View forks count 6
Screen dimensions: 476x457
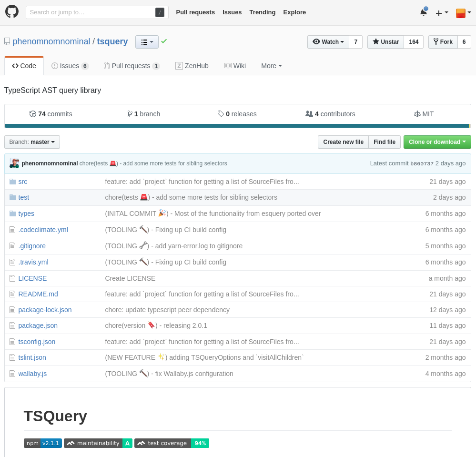(464, 42)
